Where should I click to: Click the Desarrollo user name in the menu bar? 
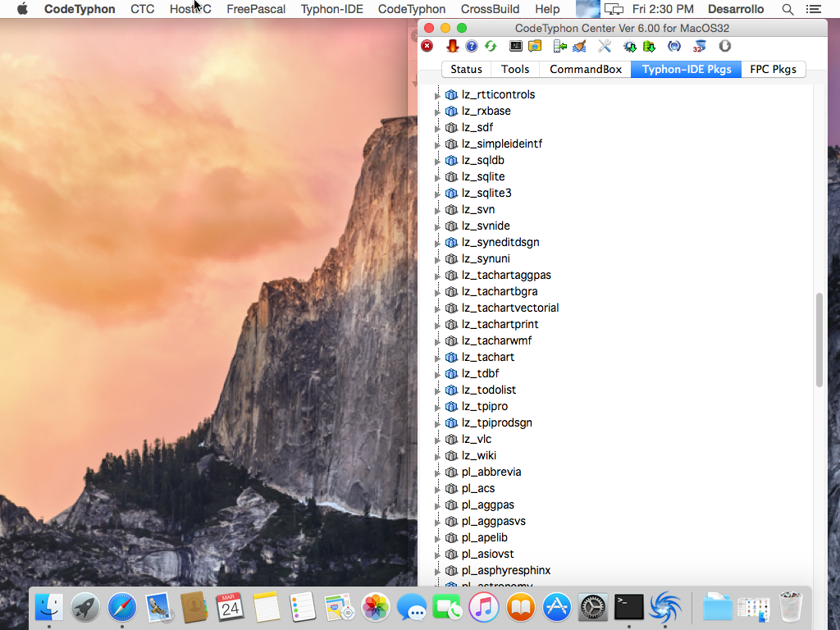point(736,9)
